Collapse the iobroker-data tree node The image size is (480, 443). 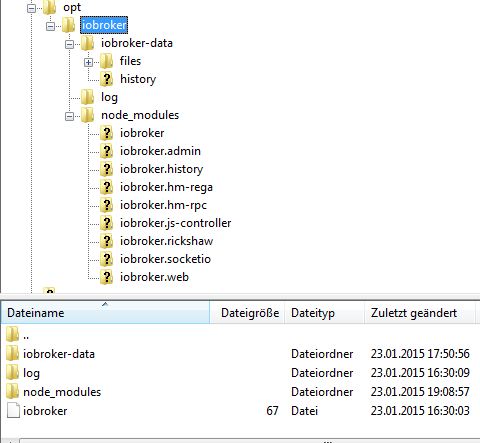coord(69,44)
